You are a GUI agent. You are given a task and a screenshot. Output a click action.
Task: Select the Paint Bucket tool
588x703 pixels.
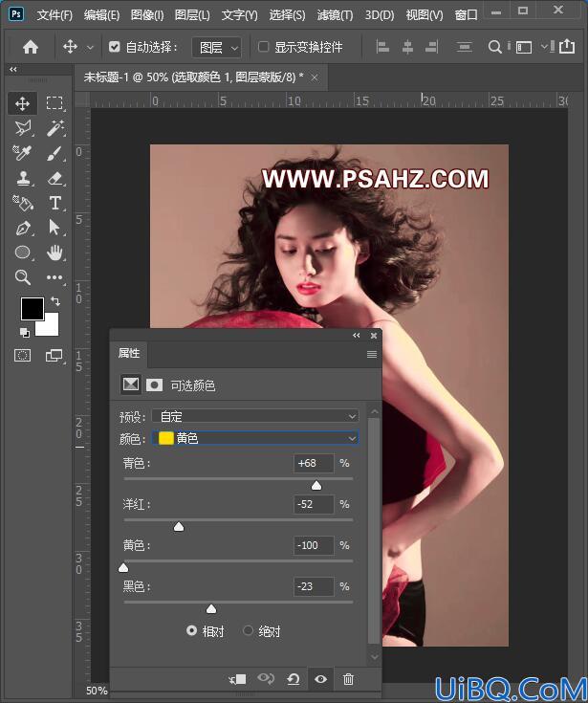22,203
